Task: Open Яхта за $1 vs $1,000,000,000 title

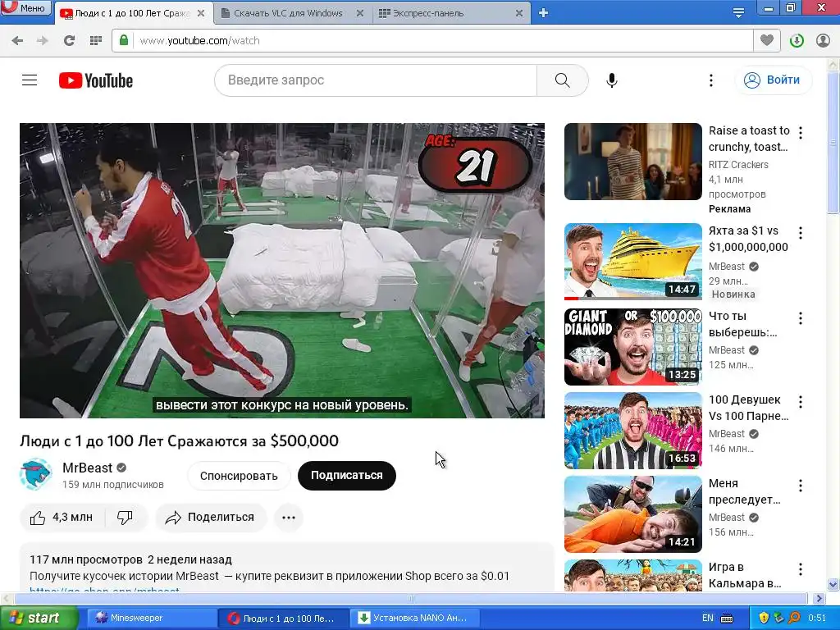Action: [x=748, y=239]
